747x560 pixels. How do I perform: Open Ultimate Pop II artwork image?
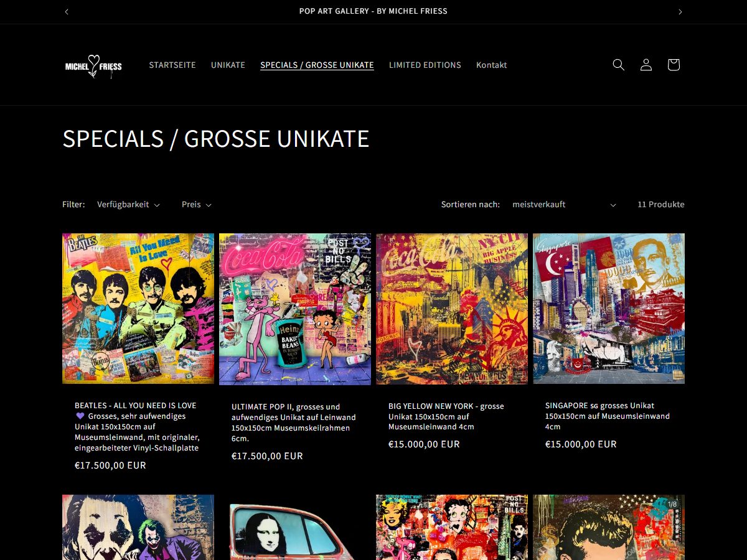(x=295, y=309)
